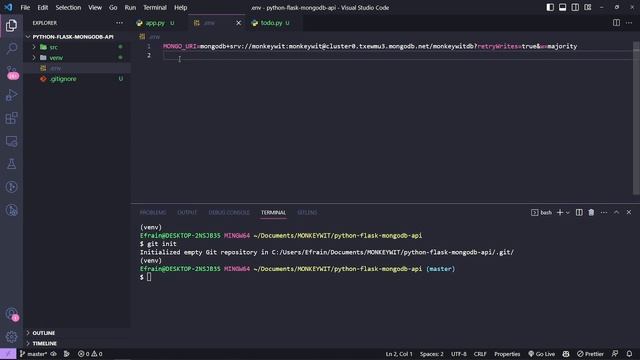Open the Explorer view in activity bar
640x360 pixels.
tap(11, 26)
